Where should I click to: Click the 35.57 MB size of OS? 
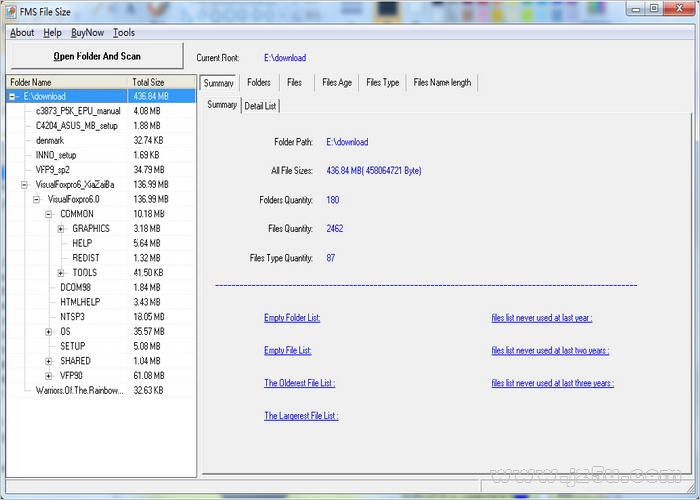click(149, 332)
